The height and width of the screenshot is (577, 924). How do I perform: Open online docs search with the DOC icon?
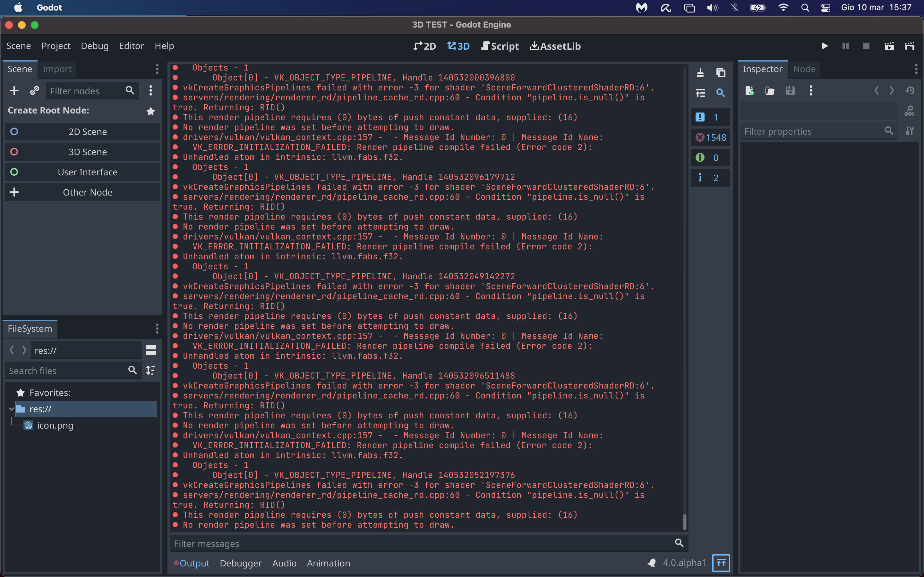coord(910,110)
